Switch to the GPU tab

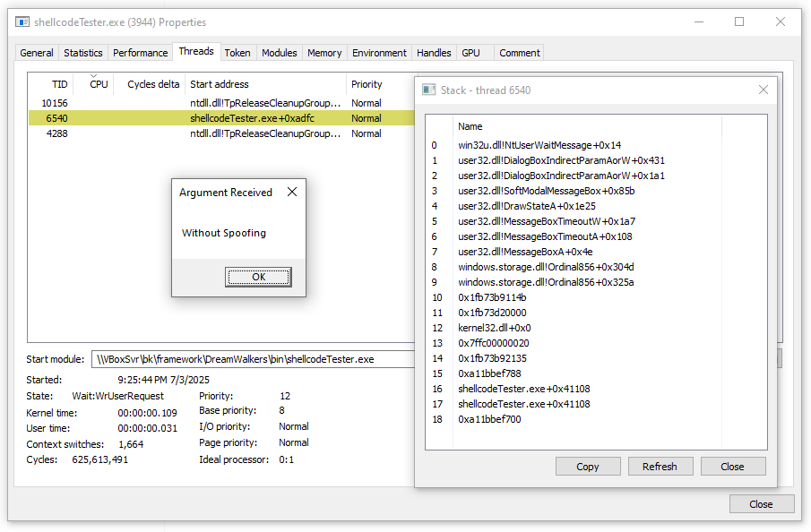(x=471, y=52)
